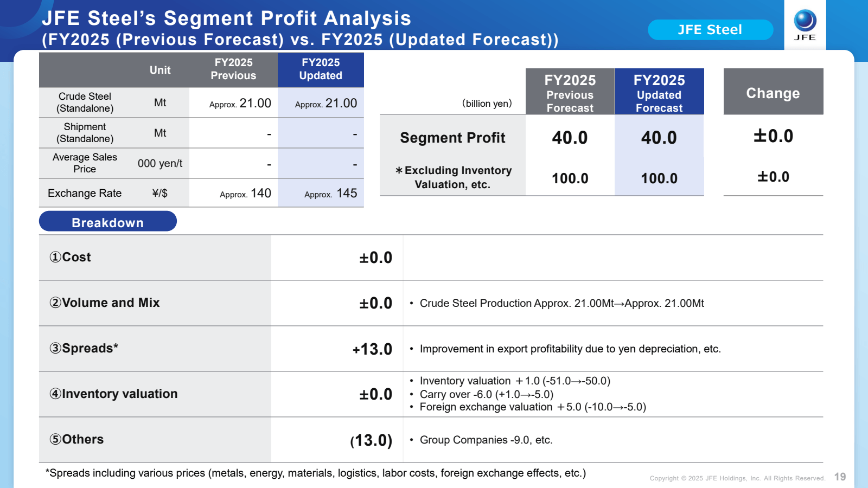The image size is (868, 488).
Task: Click the Cost row '±0.0' value
Action: [375, 258]
